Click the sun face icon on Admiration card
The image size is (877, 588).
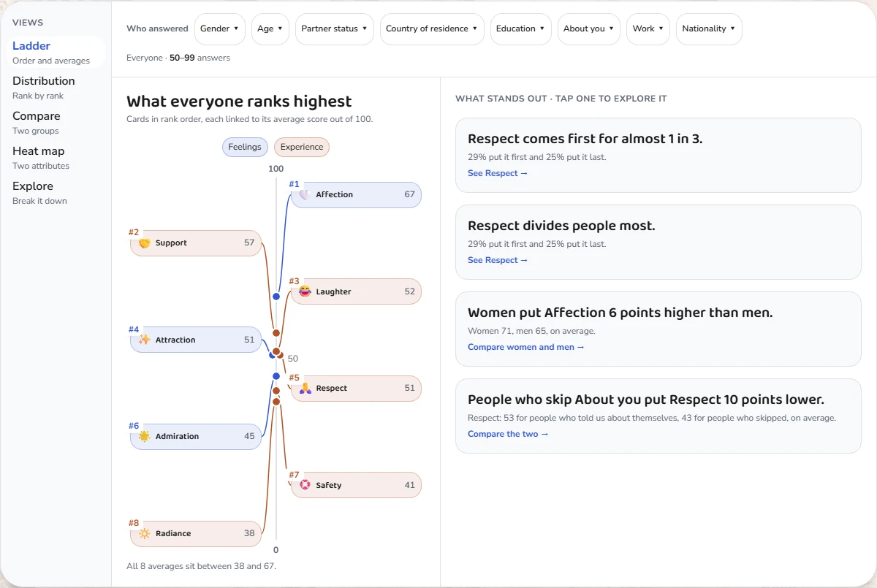pos(144,437)
